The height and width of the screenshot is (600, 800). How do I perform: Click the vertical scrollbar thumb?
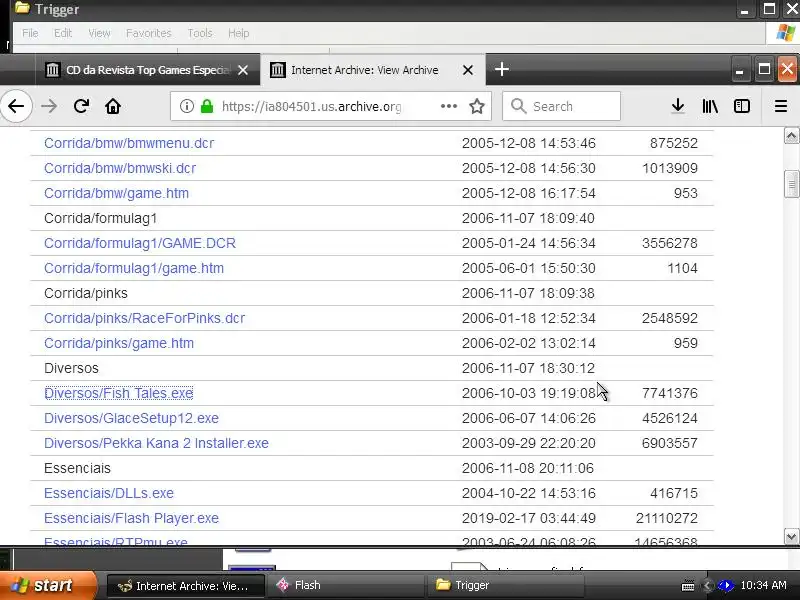pyautogui.click(x=791, y=184)
